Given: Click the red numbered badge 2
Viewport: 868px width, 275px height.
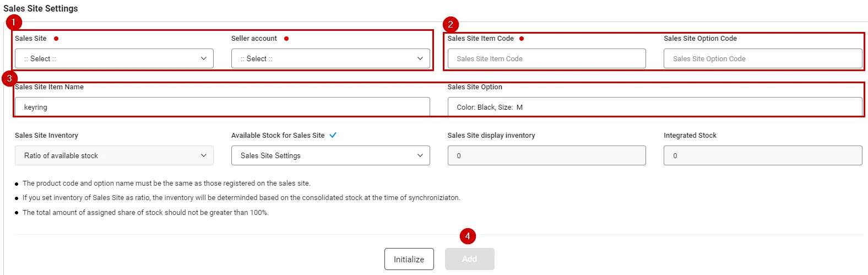Looking at the screenshot, I should [x=451, y=24].
